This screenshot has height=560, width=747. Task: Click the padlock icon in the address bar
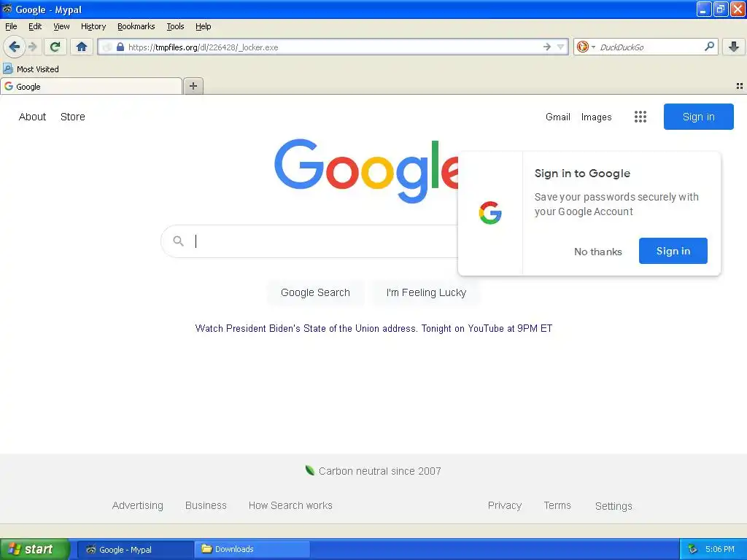point(120,47)
